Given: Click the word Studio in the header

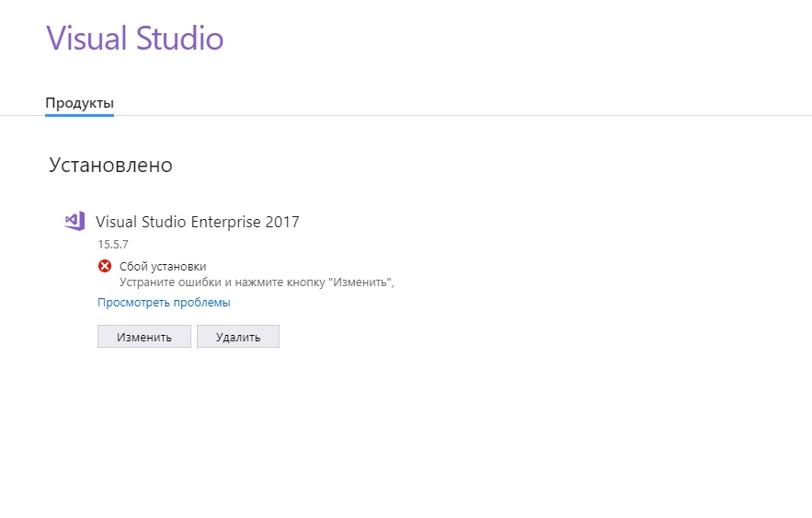Looking at the screenshot, I should [179, 39].
